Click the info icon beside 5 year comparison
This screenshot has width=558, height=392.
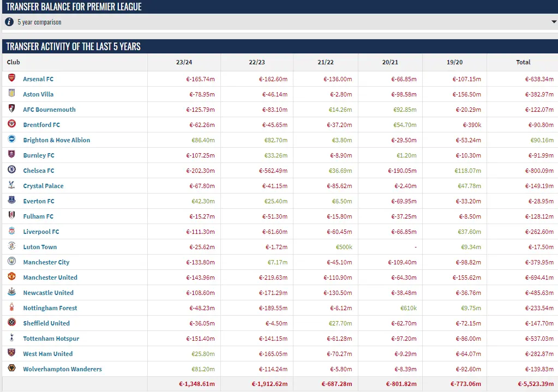[x=9, y=22]
